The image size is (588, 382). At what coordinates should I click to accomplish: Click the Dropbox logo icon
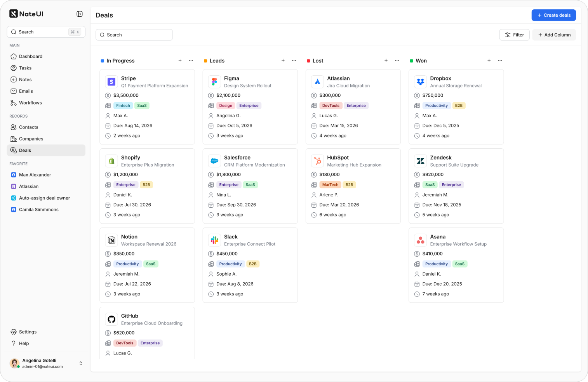coord(420,82)
